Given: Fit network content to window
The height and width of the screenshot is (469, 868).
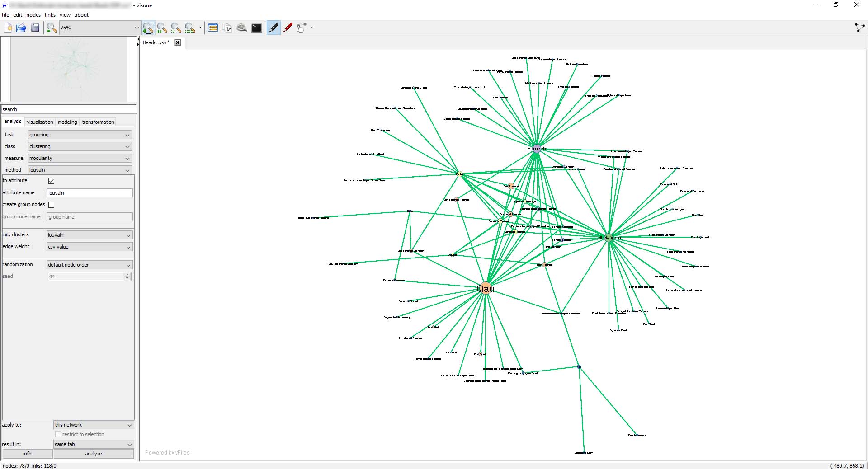Looking at the screenshot, I should point(176,28).
